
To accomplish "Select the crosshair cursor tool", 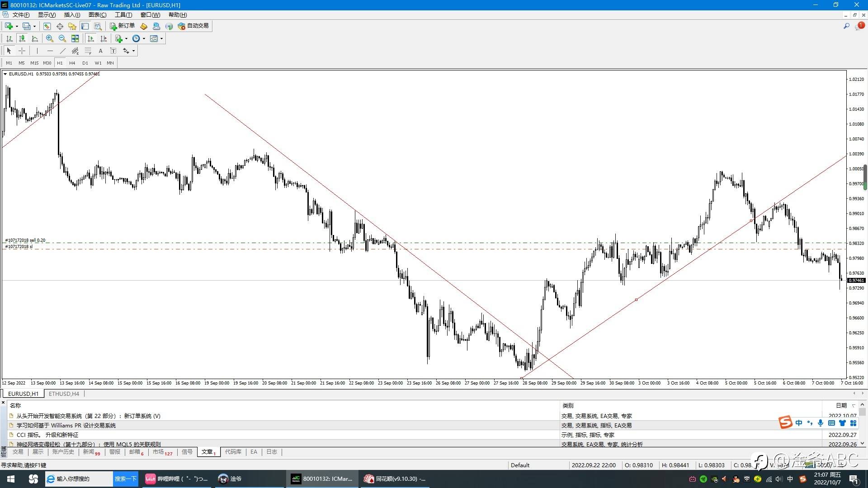I will (x=22, y=51).
